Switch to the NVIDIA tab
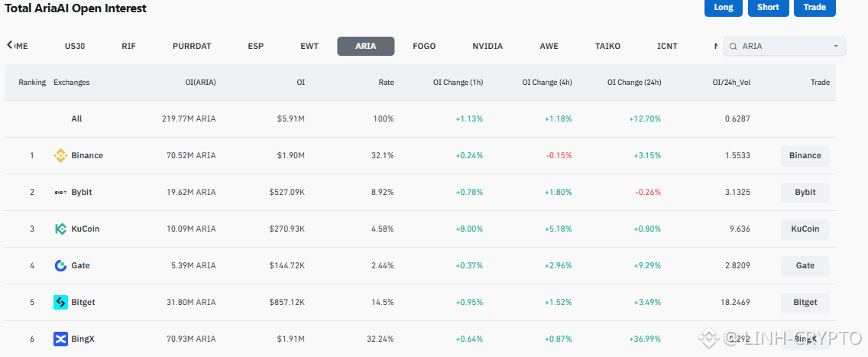This screenshot has width=868, height=357. (487, 46)
